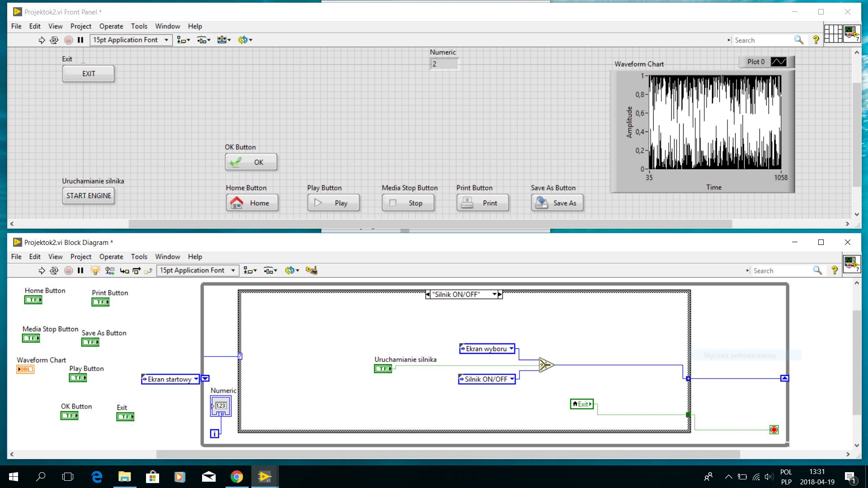The height and width of the screenshot is (488, 868).
Task: Click Step Over in Block Diagram toolbar
Action: pyautogui.click(x=136, y=271)
